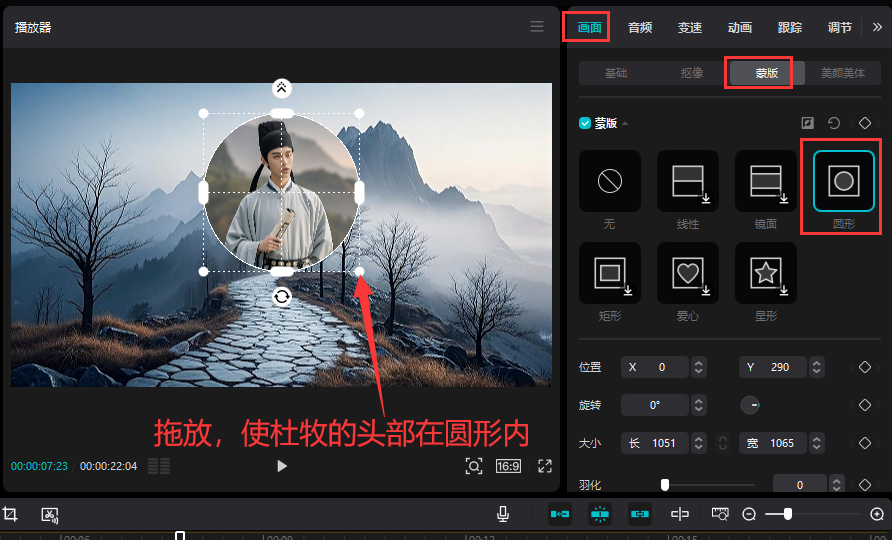Viewport: 892px width, 540px height.
Task: Click the invert mask icon
Action: pyautogui.click(x=807, y=123)
